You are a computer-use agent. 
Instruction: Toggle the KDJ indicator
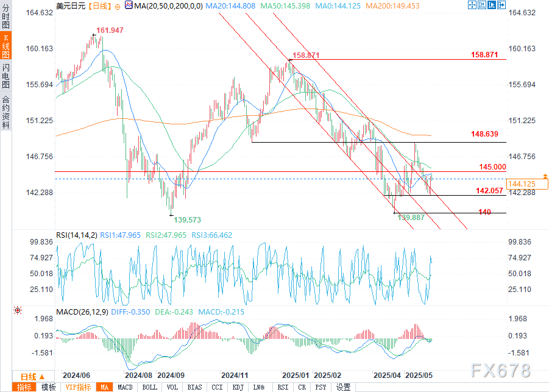click(238, 387)
